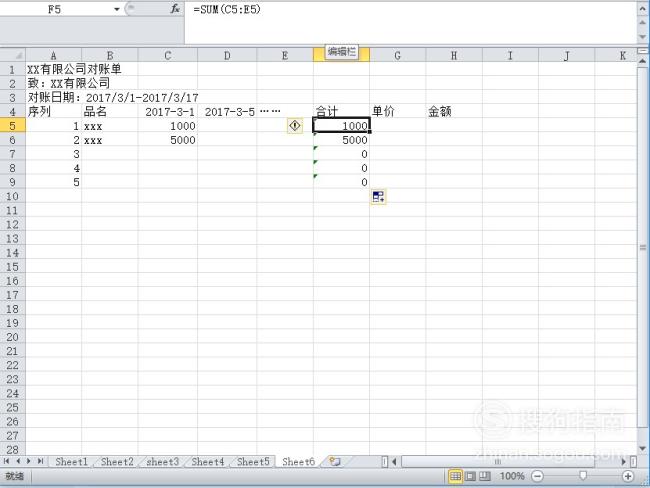Click the formula bar with =SUM(C5:E5)
650x488 pixels.
tap(410, 22)
